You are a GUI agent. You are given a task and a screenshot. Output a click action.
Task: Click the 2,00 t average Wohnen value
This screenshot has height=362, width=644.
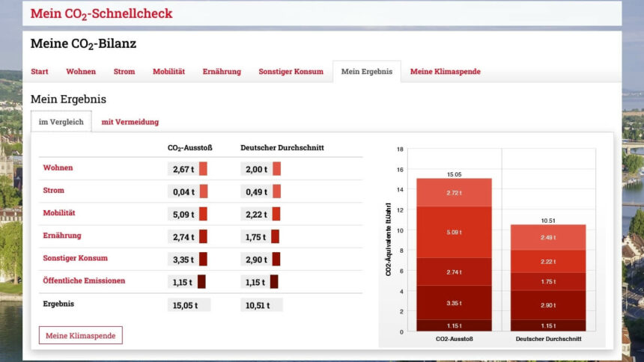click(x=256, y=169)
